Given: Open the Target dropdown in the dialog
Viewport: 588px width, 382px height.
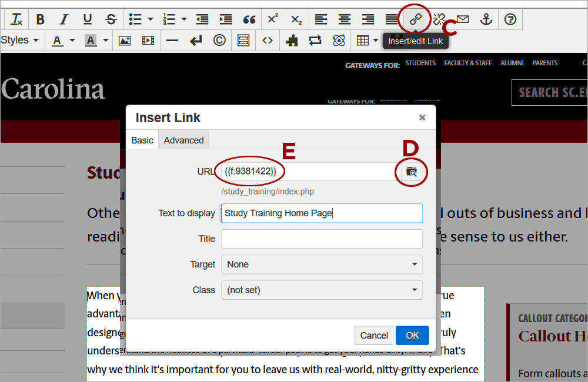Looking at the screenshot, I should [x=321, y=264].
